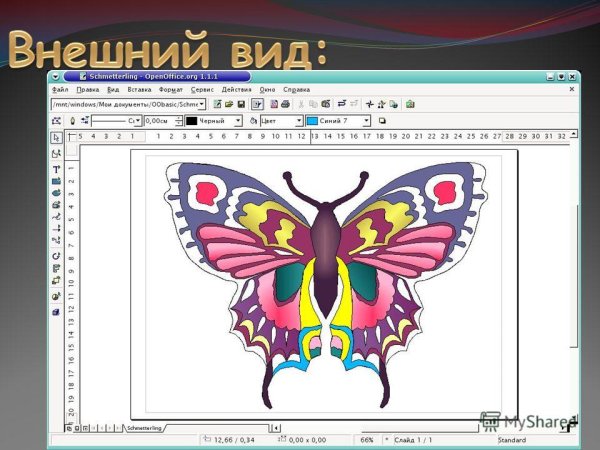Viewport: 600px width, 450px height.
Task: Open the Вставка menu
Action: point(139,90)
